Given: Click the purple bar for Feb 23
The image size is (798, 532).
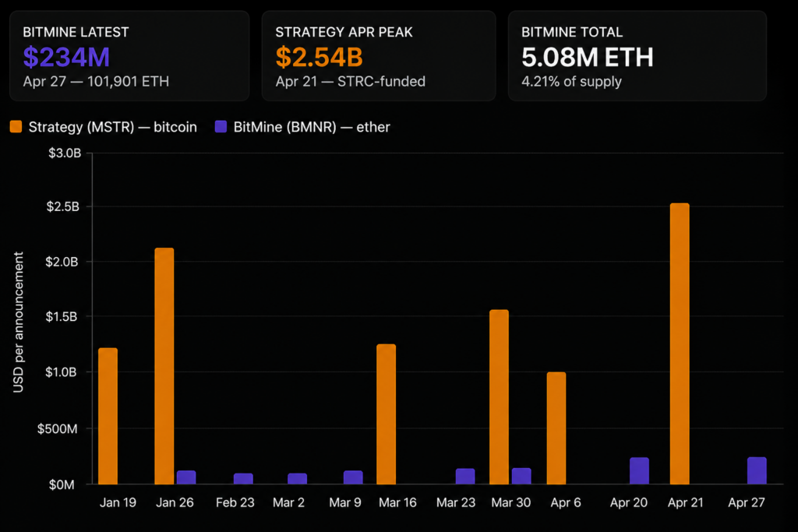Looking at the screenshot, I should coord(243,478).
